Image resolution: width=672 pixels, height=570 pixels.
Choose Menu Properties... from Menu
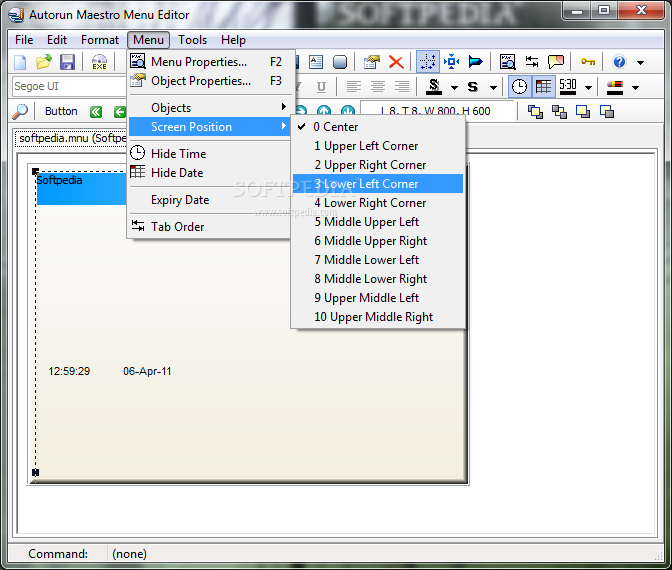(210, 62)
